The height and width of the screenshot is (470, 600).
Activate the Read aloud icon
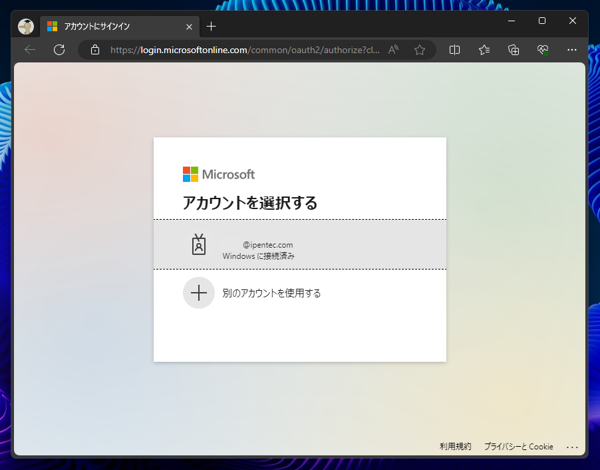click(393, 50)
